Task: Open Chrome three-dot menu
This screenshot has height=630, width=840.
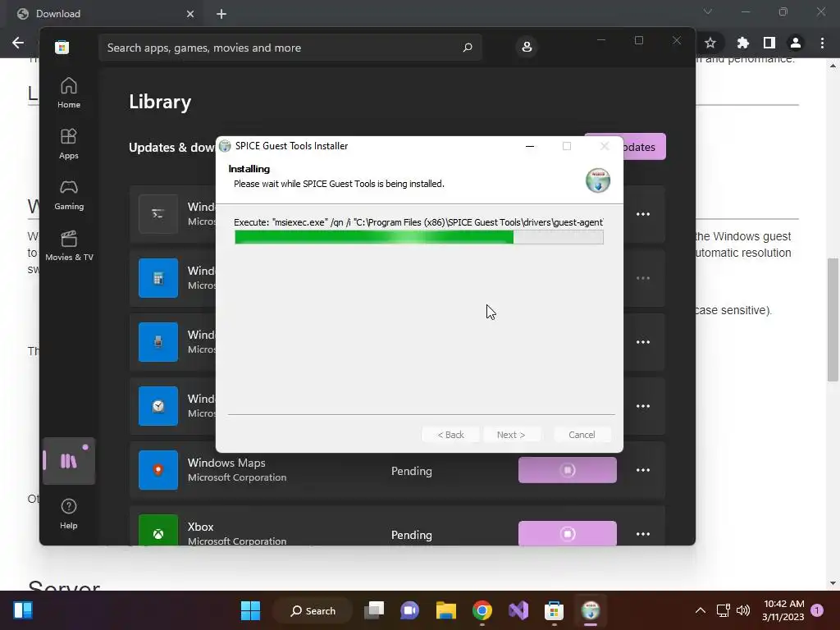Action: click(822, 43)
